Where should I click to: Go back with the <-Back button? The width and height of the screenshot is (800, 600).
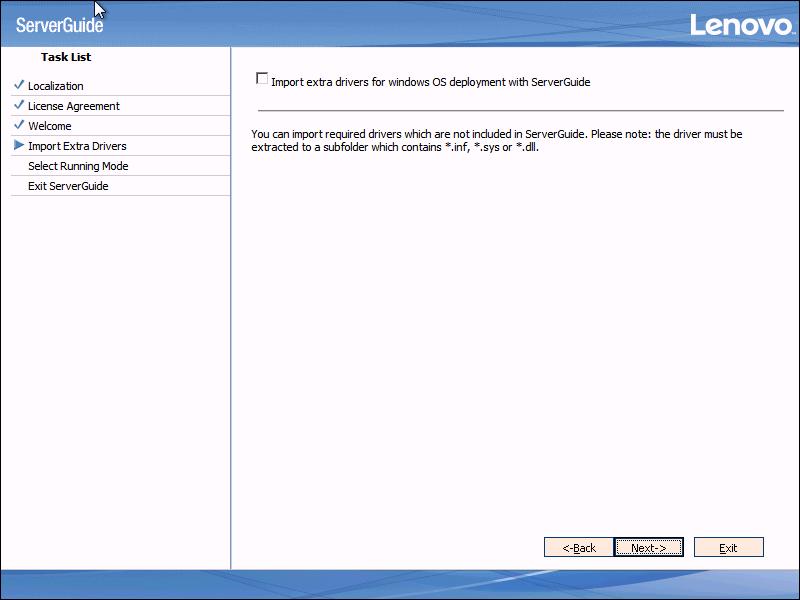(x=578, y=548)
